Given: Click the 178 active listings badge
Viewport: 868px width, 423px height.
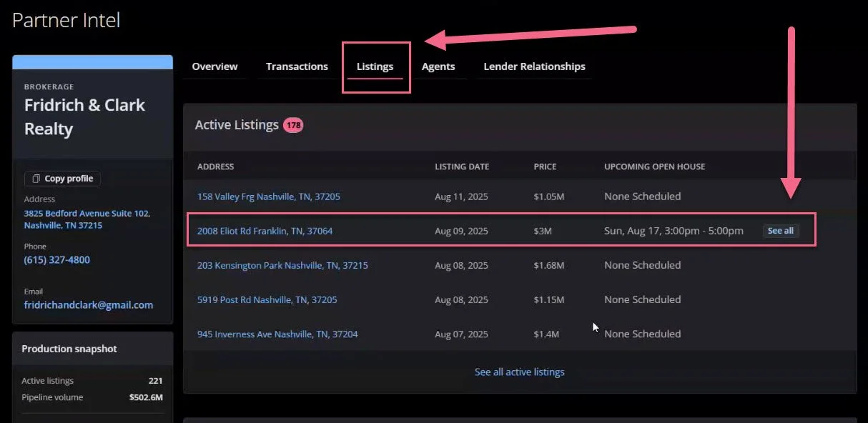Looking at the screenshot, I should (x=293, y=125).
